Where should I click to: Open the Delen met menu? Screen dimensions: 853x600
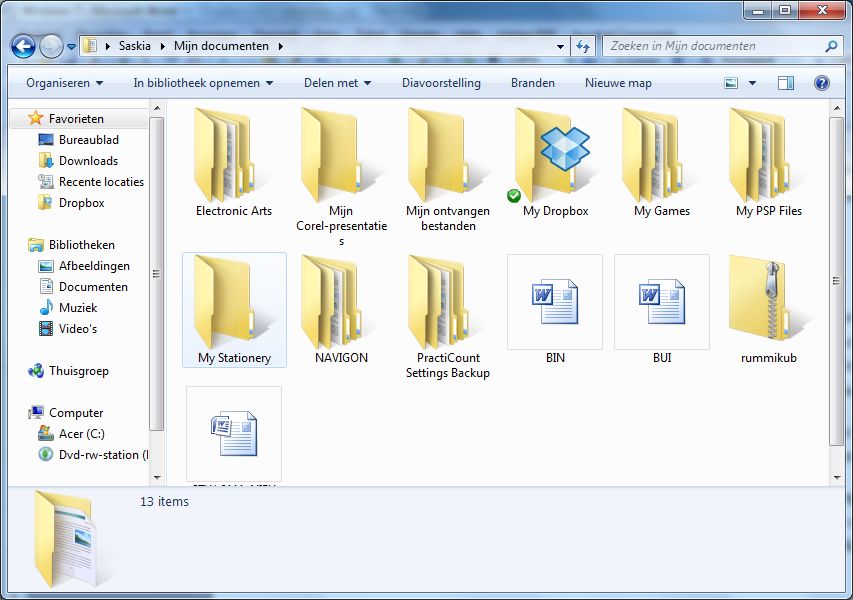(x=337, y=83)
